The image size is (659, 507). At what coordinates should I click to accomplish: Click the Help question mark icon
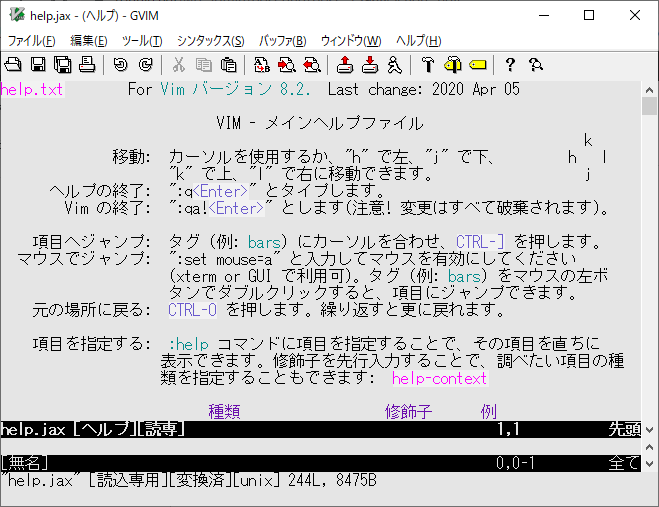point(510,65)
